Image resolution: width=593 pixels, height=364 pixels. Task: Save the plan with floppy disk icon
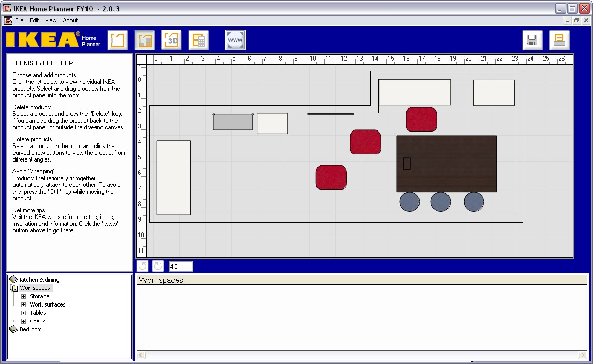click(x=532, y=40)
